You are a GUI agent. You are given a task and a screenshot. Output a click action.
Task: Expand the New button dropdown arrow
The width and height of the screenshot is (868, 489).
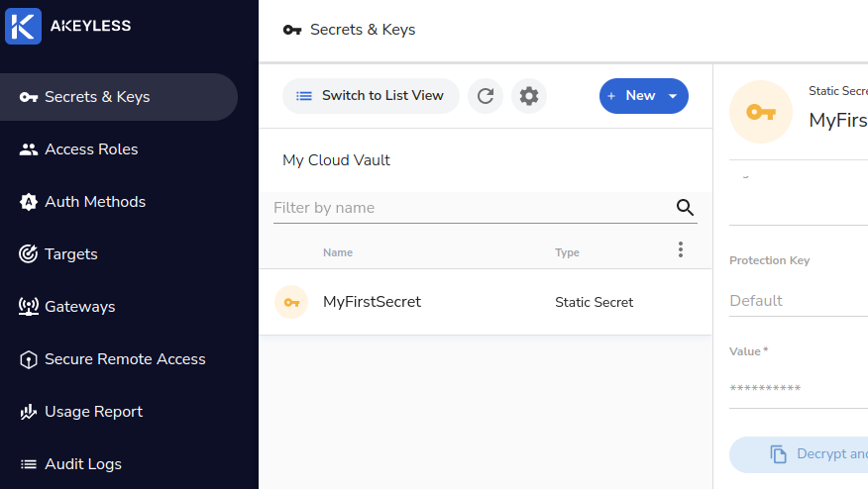[x=673, y=96]
